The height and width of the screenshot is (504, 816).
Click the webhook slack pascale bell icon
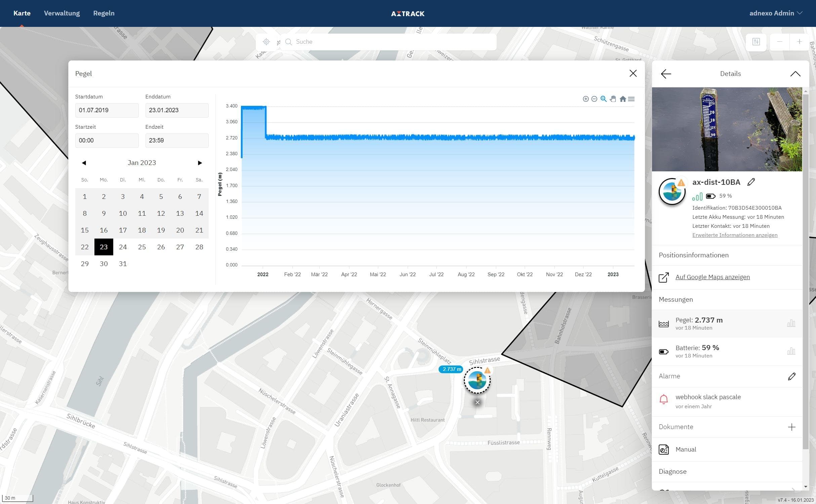coord(663,400)
